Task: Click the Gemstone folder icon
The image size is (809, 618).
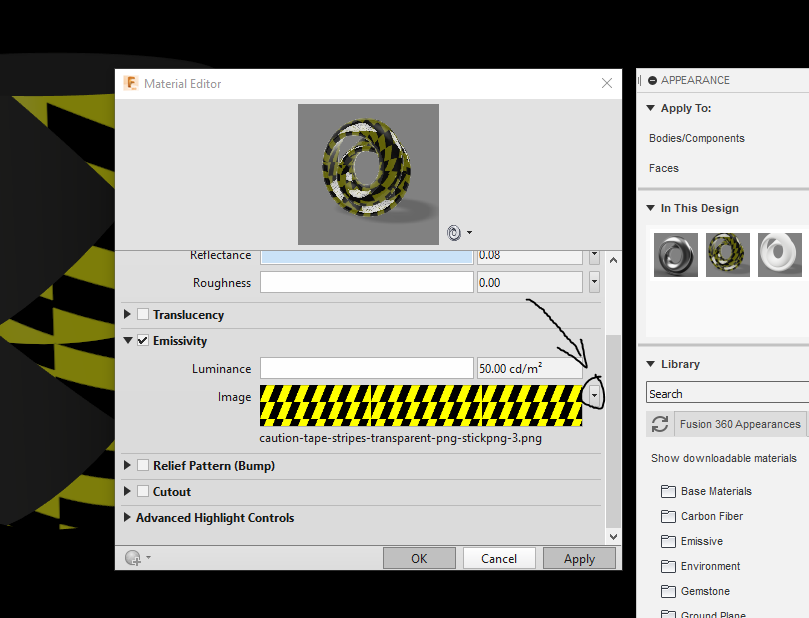Action: (667, 591)
